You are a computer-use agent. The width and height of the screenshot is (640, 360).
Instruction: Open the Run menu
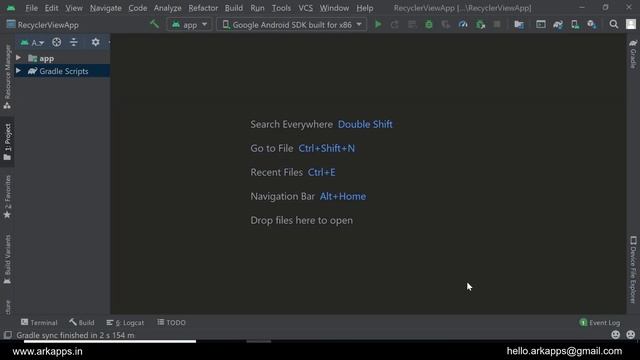[x=257, y=8]
